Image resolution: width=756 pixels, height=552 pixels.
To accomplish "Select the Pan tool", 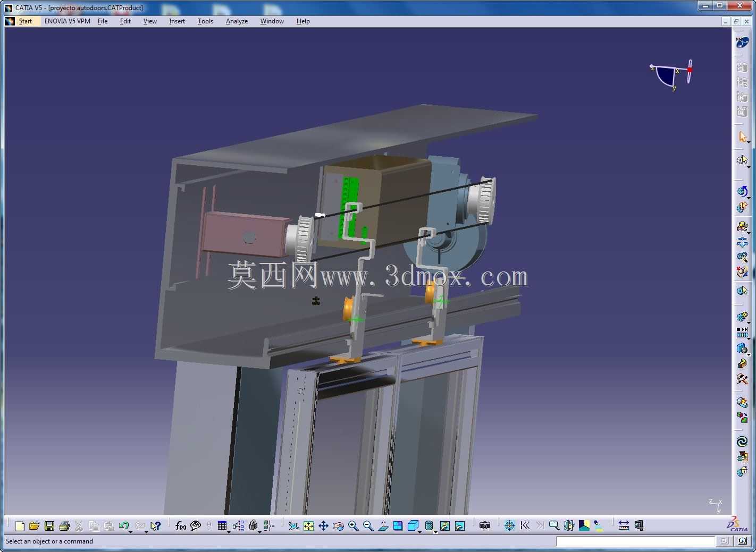I will [x=323, y=526].
